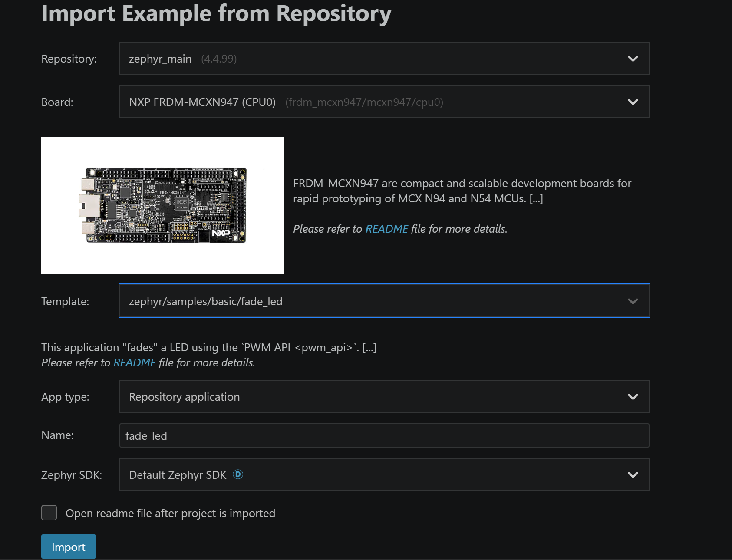
Task: Open the Template dropdown with fade_led sample
Action: click(x=384, y=301)
